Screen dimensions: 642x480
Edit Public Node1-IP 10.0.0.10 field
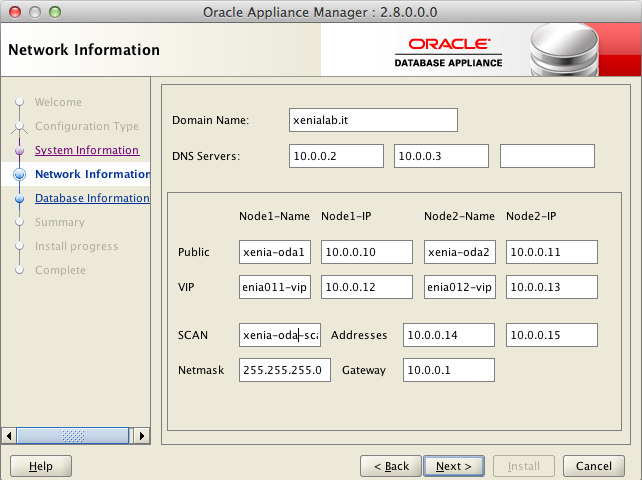366,252
